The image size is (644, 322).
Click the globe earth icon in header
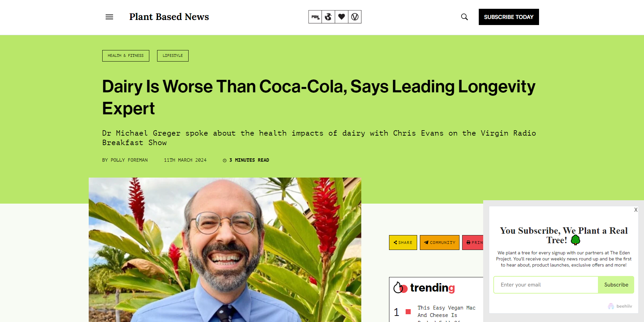click(x=328, y=17)
